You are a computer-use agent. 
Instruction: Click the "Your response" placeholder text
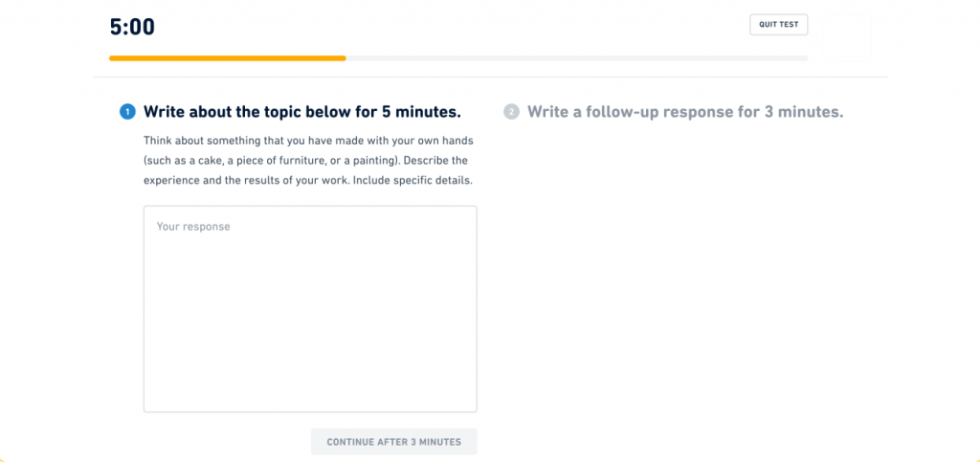click(193, 227)
